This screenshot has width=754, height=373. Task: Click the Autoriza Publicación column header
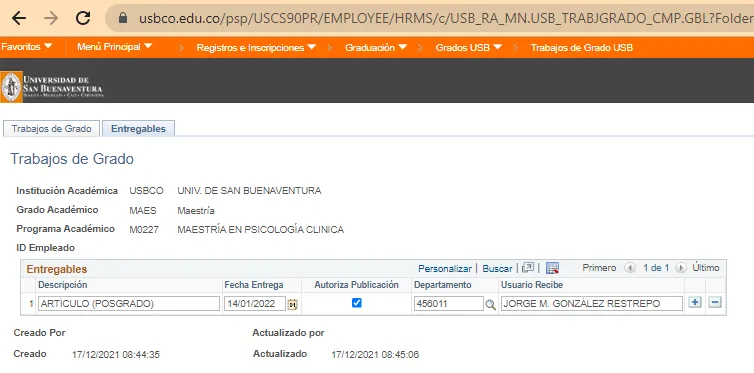point(356,285)
